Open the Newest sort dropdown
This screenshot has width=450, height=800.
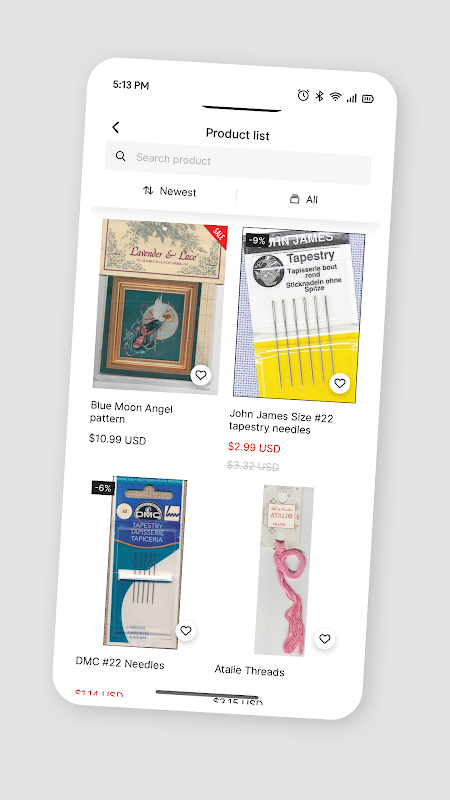click(x=170, y=191)
